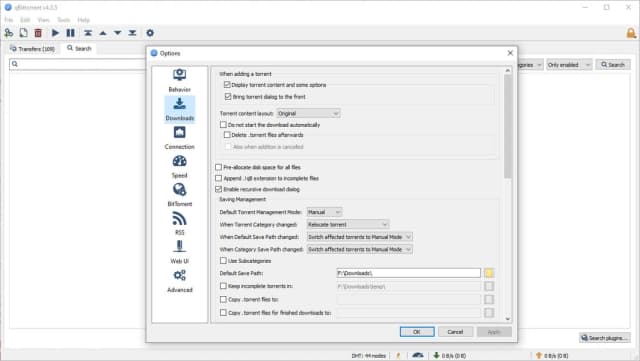Viewport: 640px width, 361px height.
Task: Enable Copy .torrent files to checkbox
Action: [x=223, y=299]
